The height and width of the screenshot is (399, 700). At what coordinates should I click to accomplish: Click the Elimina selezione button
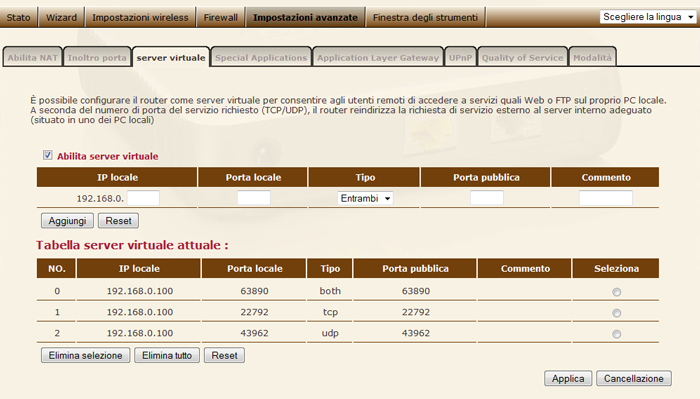pos(86,356)
